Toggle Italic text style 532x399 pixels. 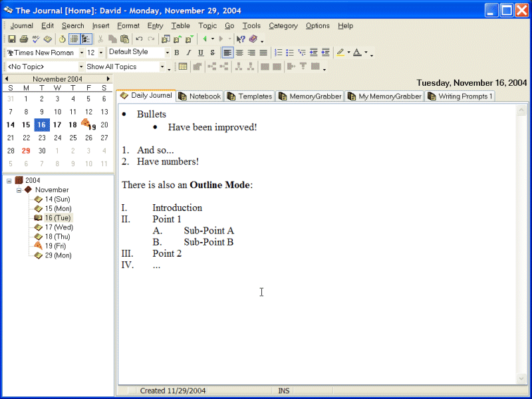click(x=189, y=53)
